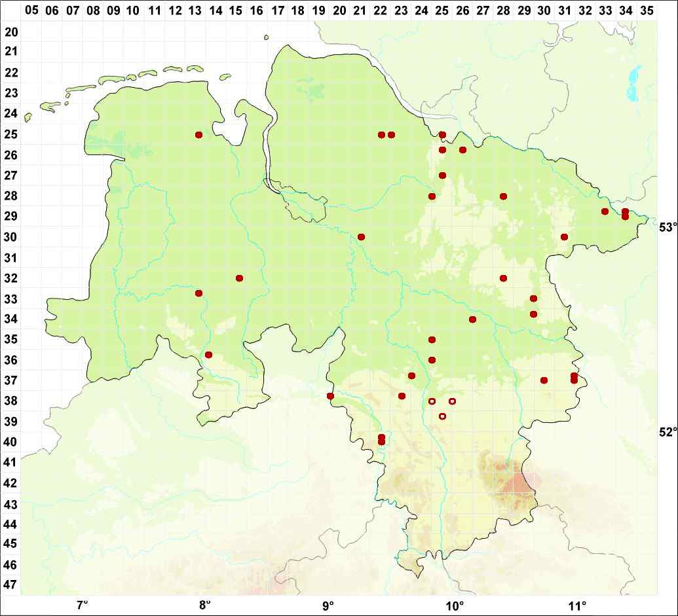Select the column header 18
This screenshot has height=616, width=678.
297,10
